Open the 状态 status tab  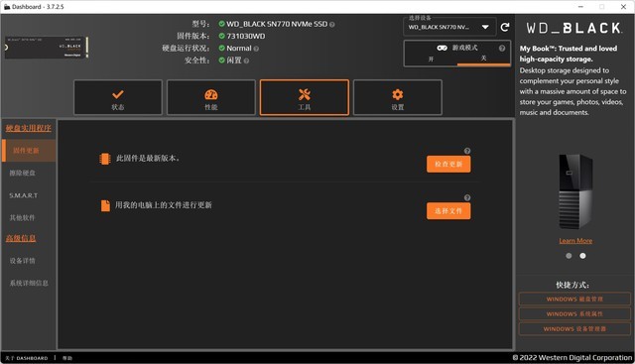pyautogui.click(x=118, y=97)
